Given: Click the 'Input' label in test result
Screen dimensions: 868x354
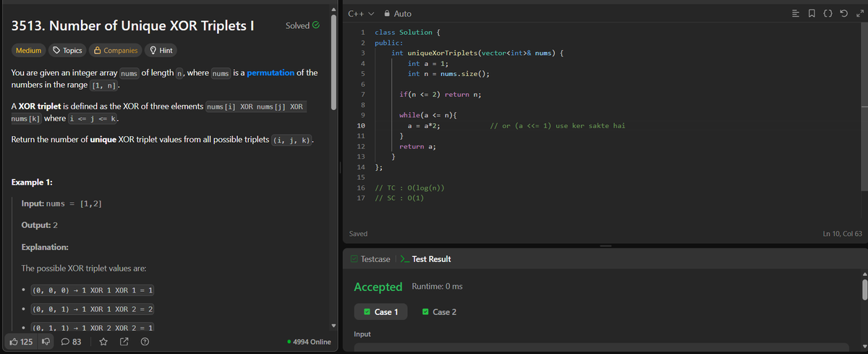Looking at the screenshot, I should click(364, 334).
